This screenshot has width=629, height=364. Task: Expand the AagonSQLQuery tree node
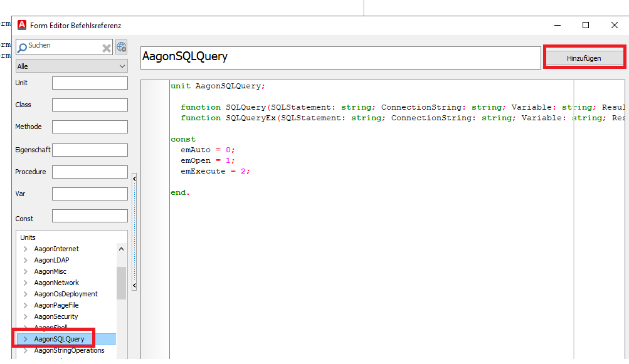[x=26, y=339]
